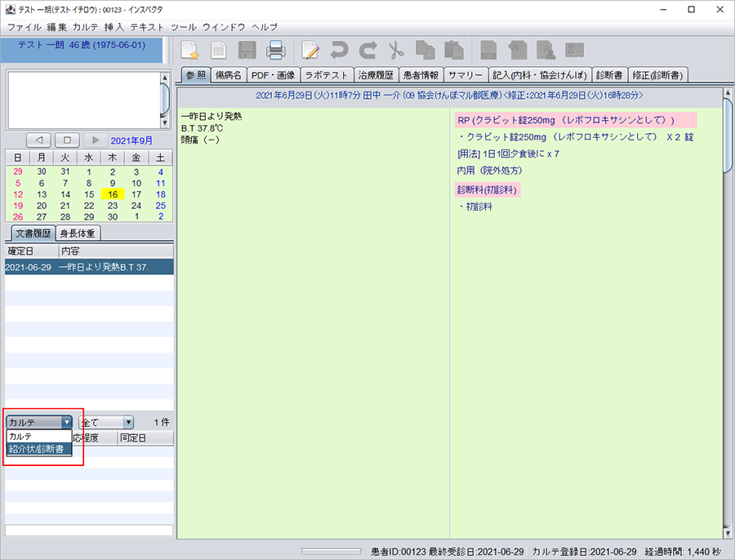Screen dimensions: 735x560
Task: Select the 2021-06-29 document history row
Action: point(88,267)
